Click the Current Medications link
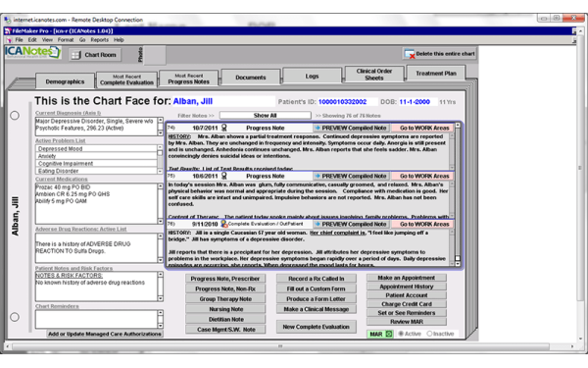This screenshot has height=368, width=588. (x=61, y=180)
